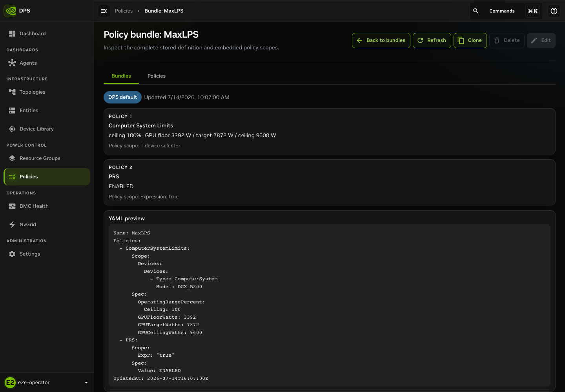Click the ⌘K keyboard shortcut badge
Image resolution: width=565 pixels, height=392 pixels.
click(x=533, y=11)
